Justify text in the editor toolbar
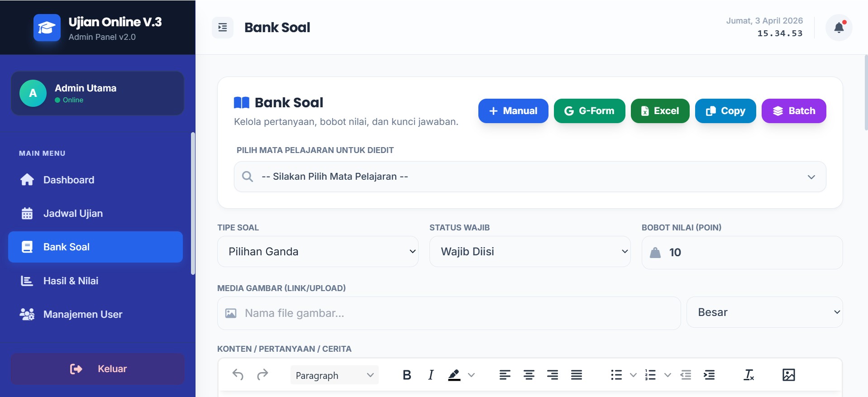Viewport: 868px width, 397px height. click(x=576, y=375)
